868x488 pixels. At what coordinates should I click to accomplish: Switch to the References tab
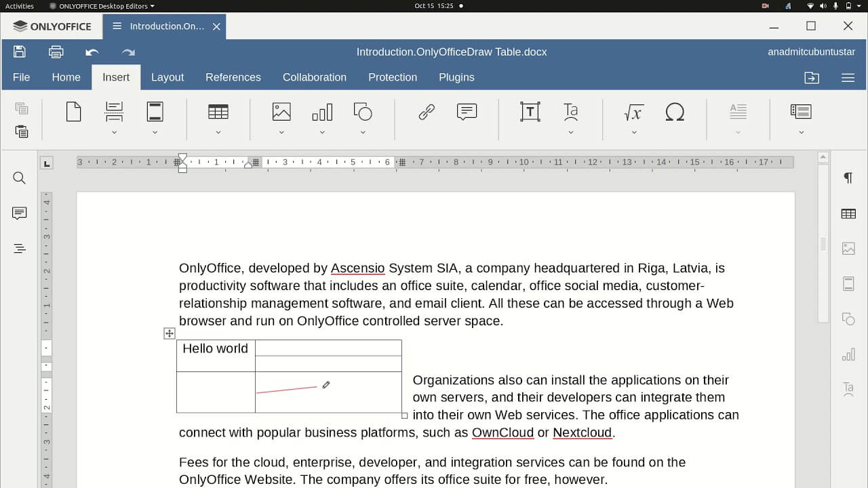click(233, 77)
